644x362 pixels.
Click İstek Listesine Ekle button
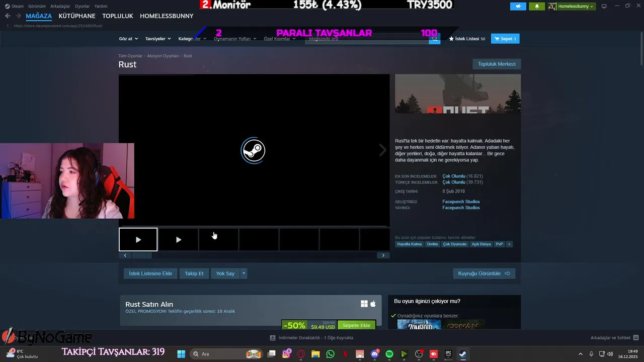click(x=150, y=274)
